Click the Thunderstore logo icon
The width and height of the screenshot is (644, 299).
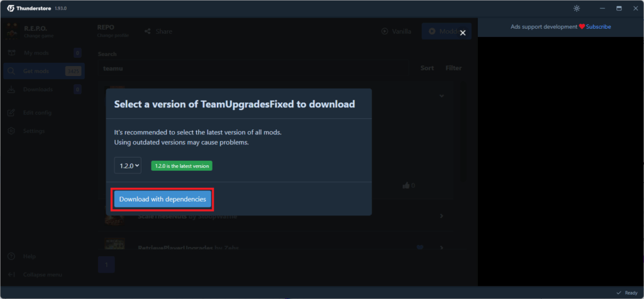coord(11,8)
